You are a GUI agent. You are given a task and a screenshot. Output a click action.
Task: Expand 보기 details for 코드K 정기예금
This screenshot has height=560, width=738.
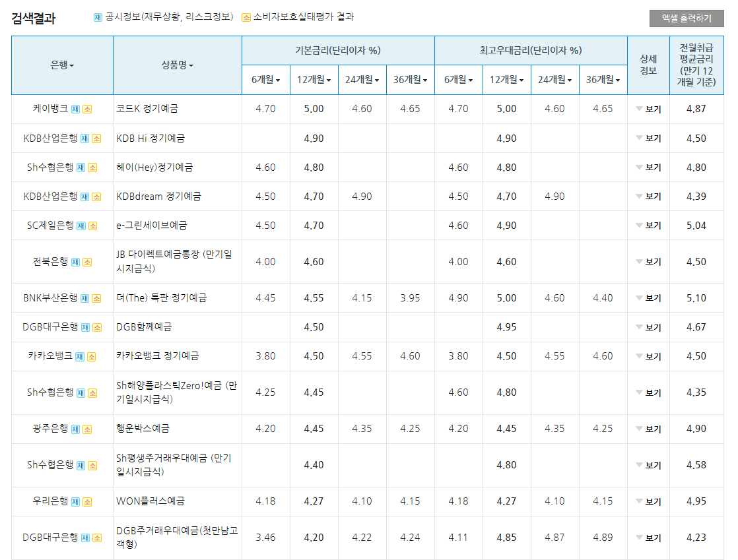tap(649, 109)
